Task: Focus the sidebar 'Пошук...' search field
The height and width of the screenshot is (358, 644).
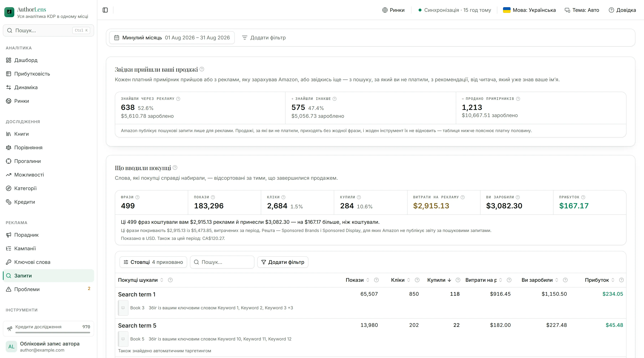Action: coord(48,30)
